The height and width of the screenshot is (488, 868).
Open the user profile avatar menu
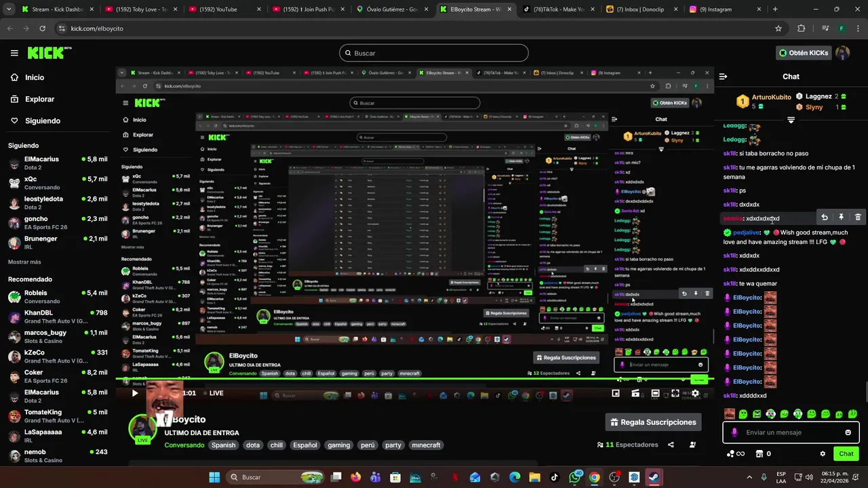(x=843, y=53)
